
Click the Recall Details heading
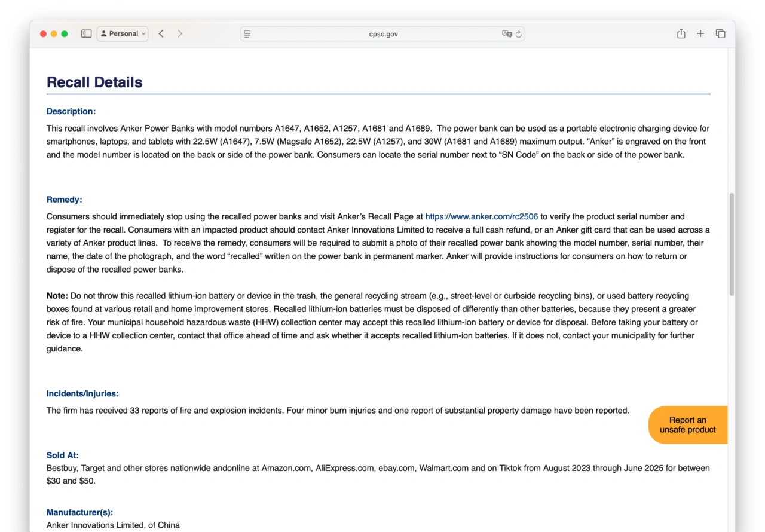pos(94,82)
